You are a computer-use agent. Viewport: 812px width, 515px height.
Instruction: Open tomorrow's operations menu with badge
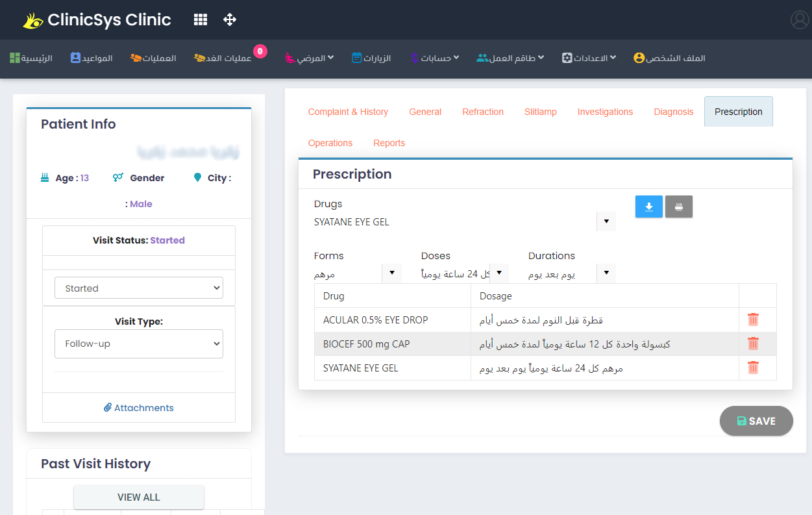click(224, 58)
